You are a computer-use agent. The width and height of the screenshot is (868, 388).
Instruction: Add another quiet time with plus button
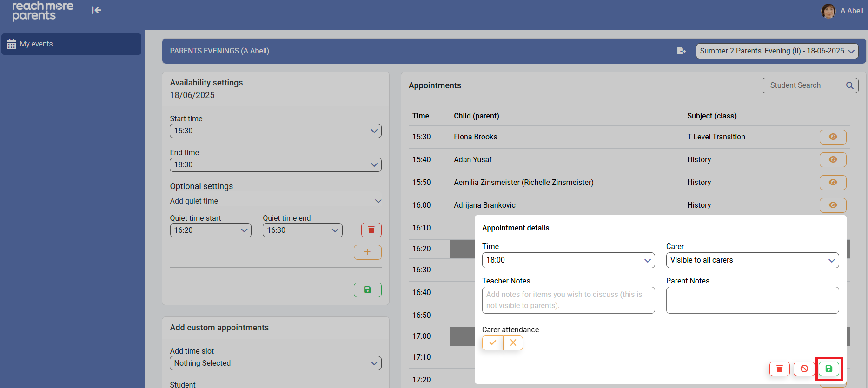(367, 252)
